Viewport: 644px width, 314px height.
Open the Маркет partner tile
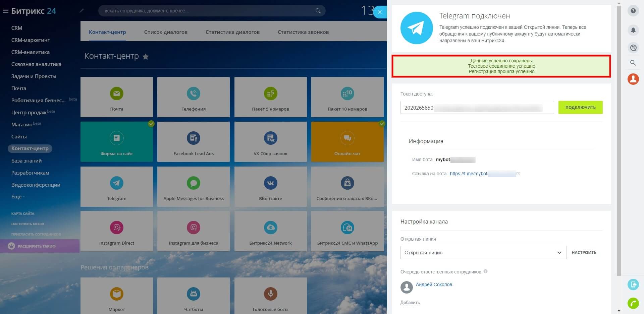pyautogui.click(x=116, y=296)
